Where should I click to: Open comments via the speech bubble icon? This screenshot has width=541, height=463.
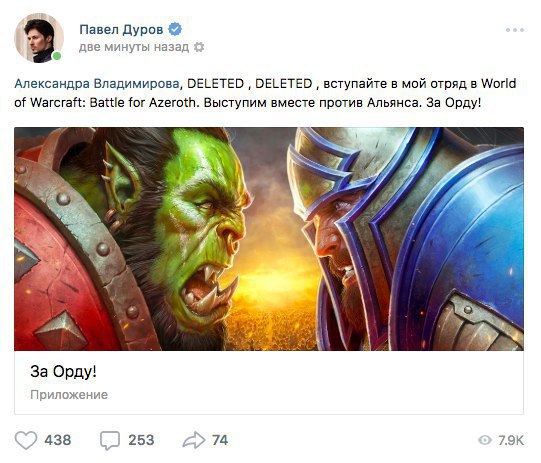[x=110, y=441]
